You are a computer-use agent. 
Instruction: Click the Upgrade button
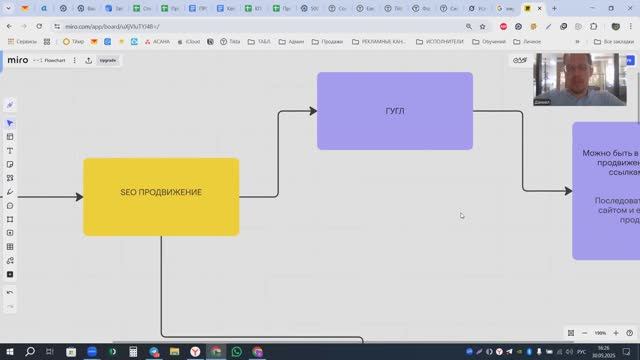108,60
